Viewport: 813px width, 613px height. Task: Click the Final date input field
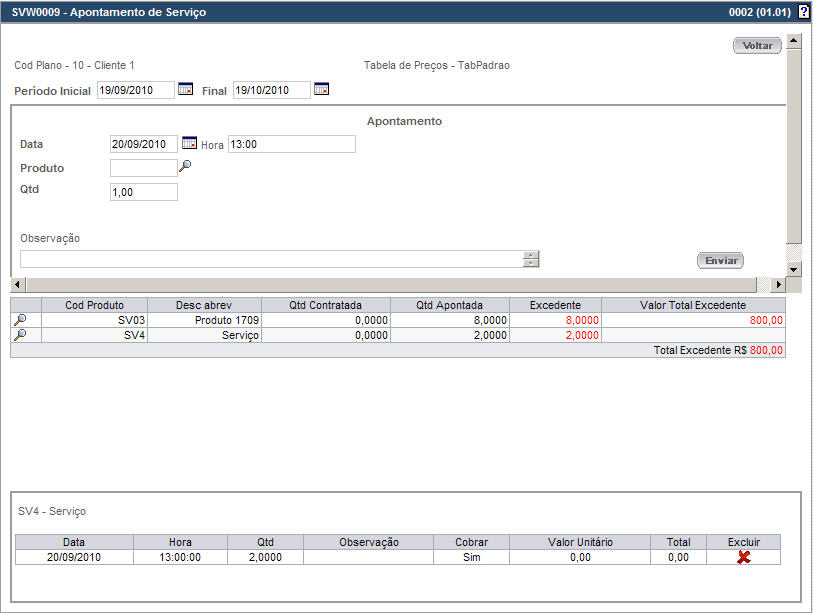click(271, 91)
